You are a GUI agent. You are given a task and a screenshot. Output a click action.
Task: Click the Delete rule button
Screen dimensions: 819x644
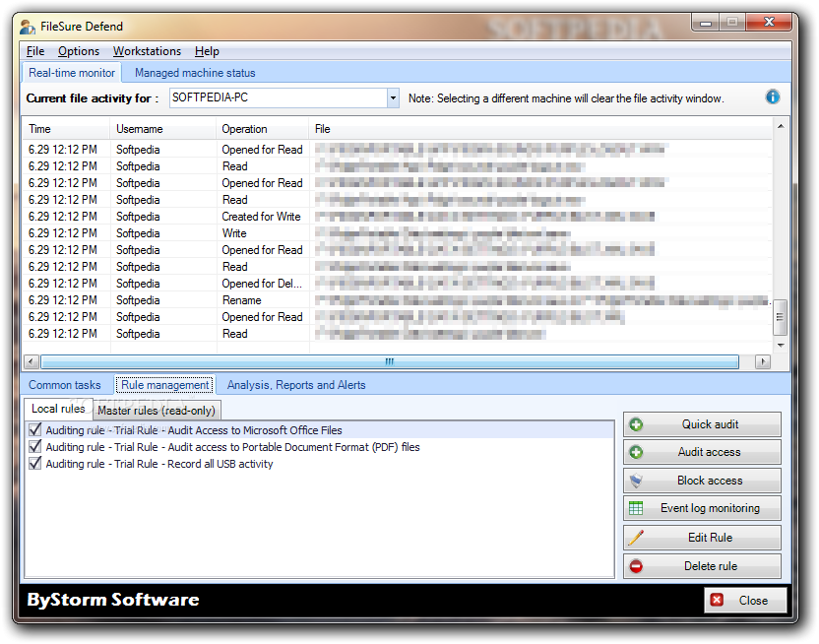pyautogui.click(x=702, y=566)
